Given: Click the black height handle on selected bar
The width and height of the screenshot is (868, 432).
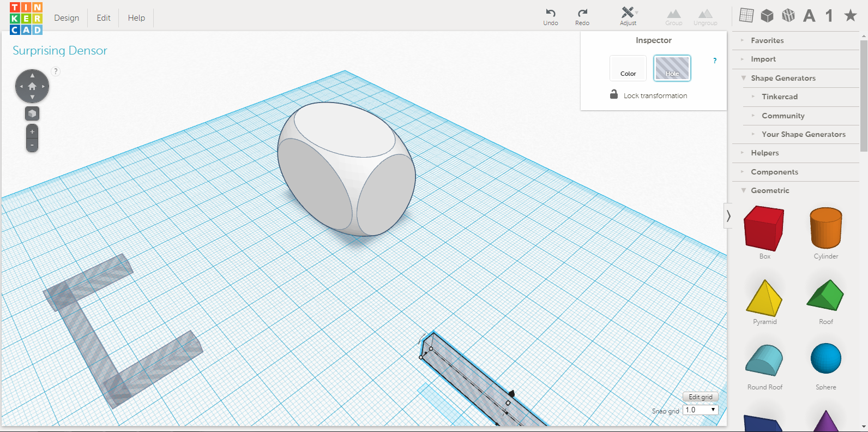Looking at the screenshot, I should tap(511, 393).
